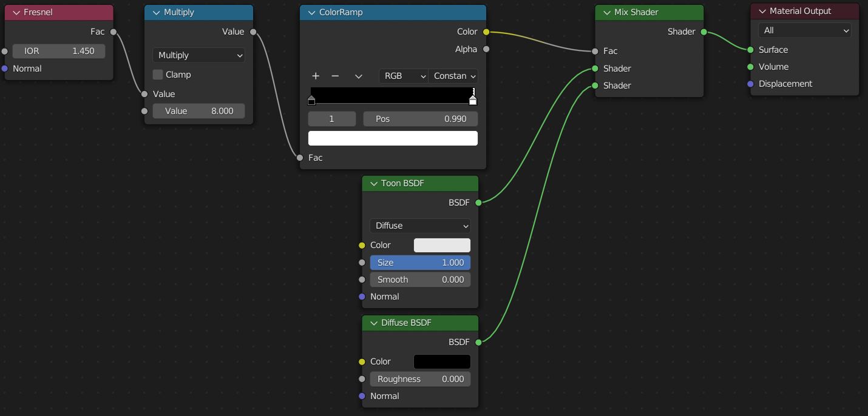Viewport: 868px width, 416px height.
Task: Delete the active ColorRamp stop using the minus icon
Action: pos(334,76)
